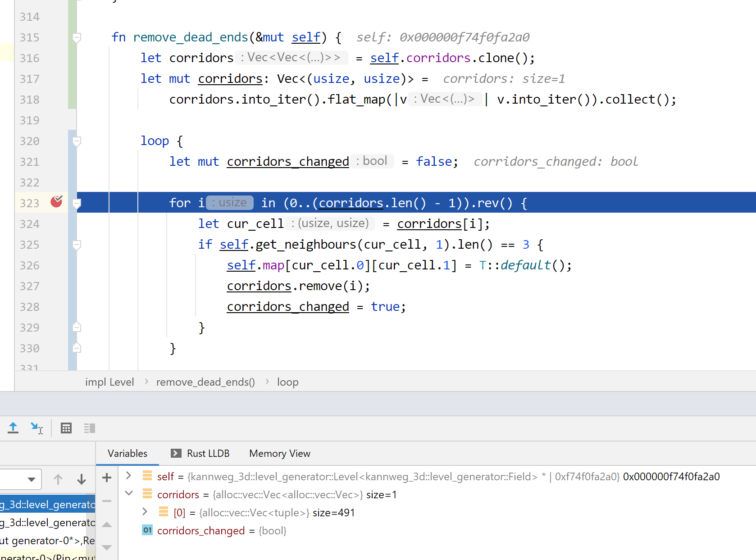Toggle the breakpoint on line 323
Screen dimensions: 756x560
coord(56,202)
